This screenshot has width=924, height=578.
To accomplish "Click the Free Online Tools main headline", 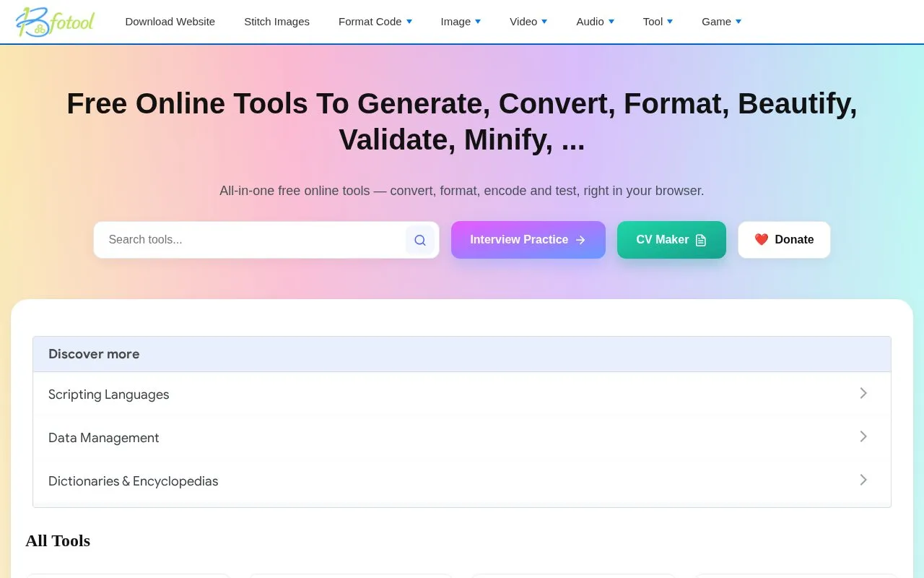I will [x=462, y=121].
